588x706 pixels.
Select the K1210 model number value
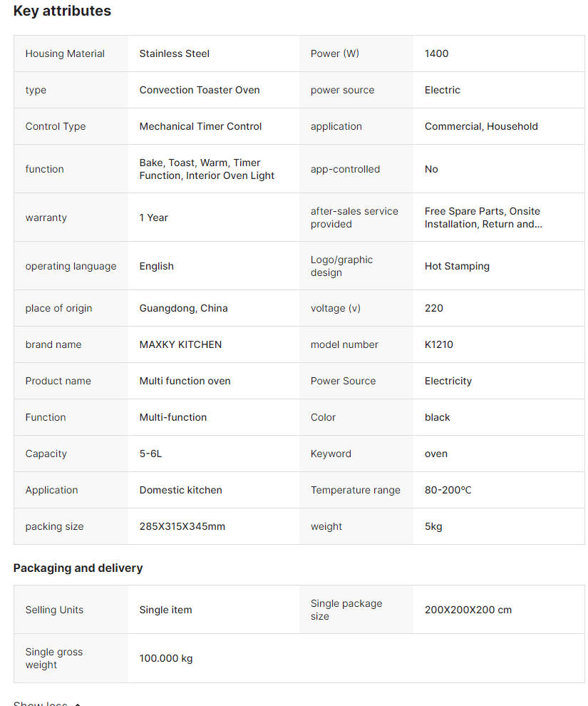tap(438, 344)
